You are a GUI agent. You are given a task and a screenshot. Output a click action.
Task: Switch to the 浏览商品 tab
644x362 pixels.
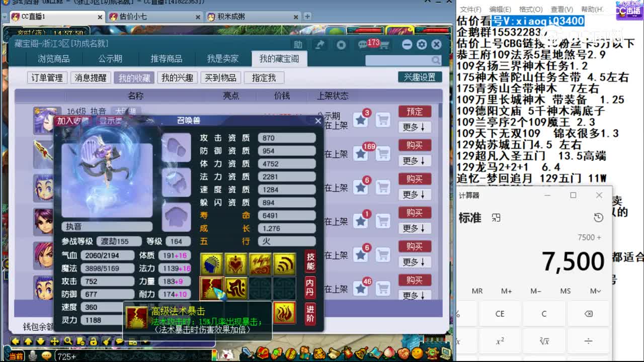point(54,59)
